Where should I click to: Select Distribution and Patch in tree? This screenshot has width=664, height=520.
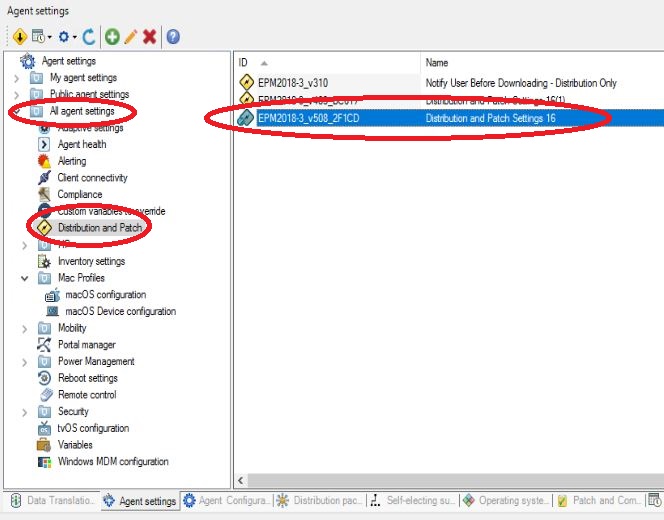tap(99, 228)
